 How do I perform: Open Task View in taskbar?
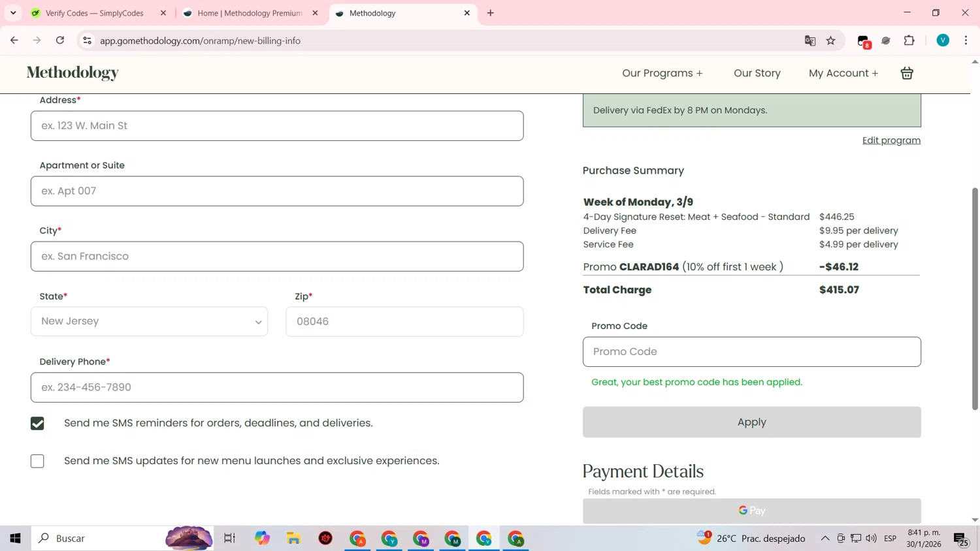229,539
